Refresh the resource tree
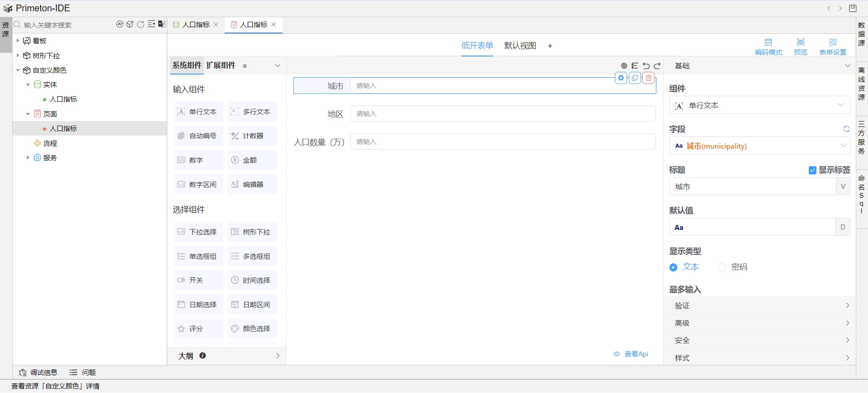 [x=141, y=24]
